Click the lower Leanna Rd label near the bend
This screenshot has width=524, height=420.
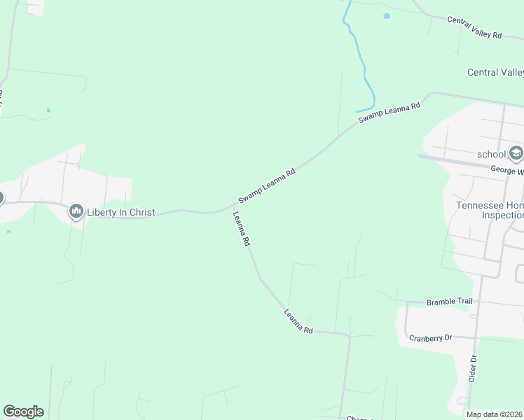tap(298, 321)
